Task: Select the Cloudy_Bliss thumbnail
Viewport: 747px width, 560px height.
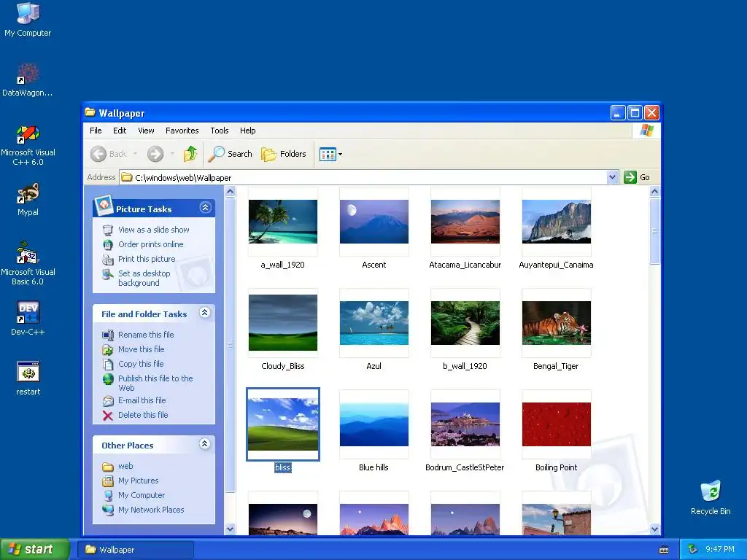Action: [x=283, y=323]
